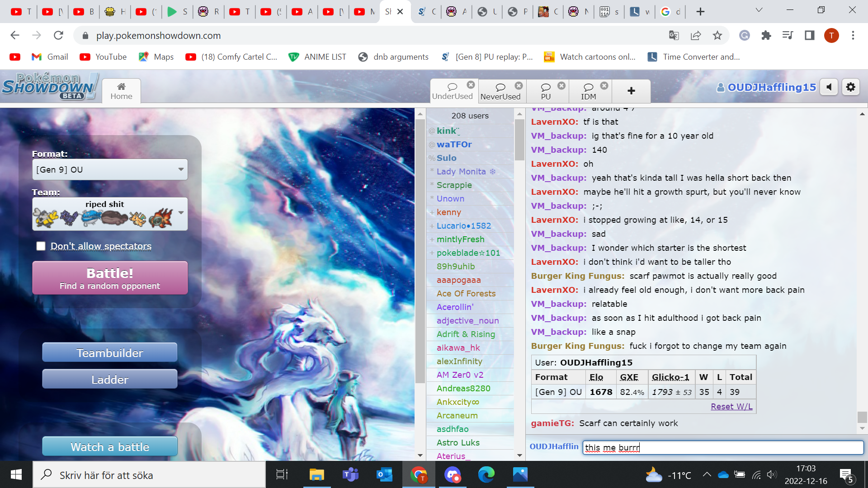Switch to the IDM chat room tab
The image size is (868, 488).
(x=588, y=91)
